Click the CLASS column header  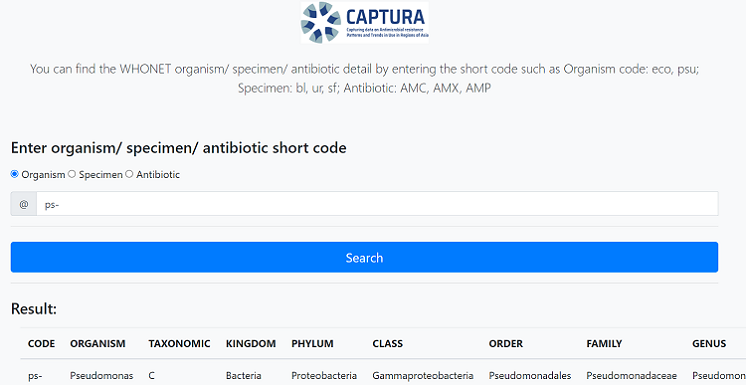point(388,344)
